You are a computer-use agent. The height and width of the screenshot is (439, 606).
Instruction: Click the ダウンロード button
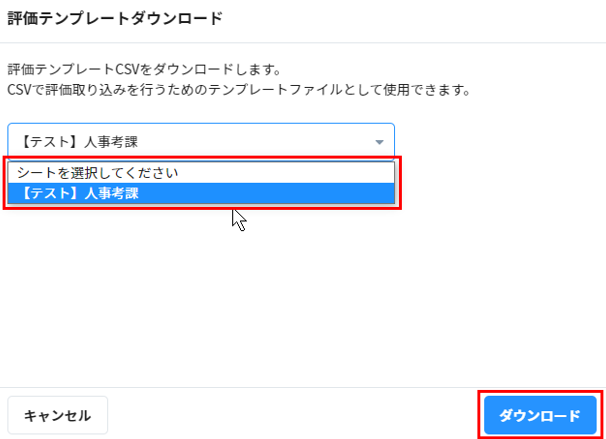(x=540, y=415)
